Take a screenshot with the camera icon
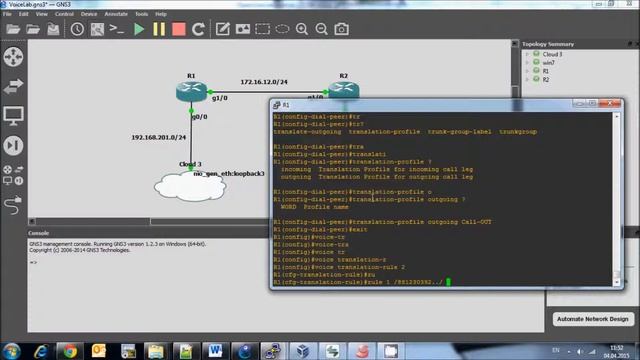 click(342, 29)
